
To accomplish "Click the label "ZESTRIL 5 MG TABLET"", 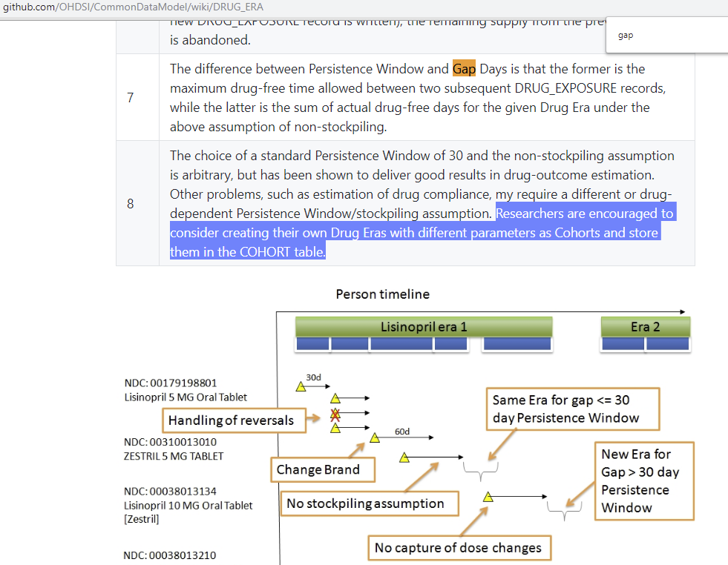I will point(174,456).
